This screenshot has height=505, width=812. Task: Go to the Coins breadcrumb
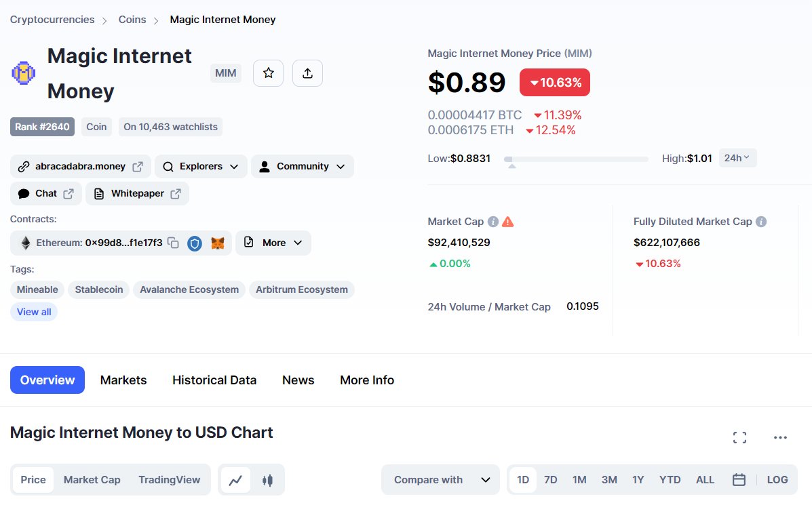(x=132, y=20)
